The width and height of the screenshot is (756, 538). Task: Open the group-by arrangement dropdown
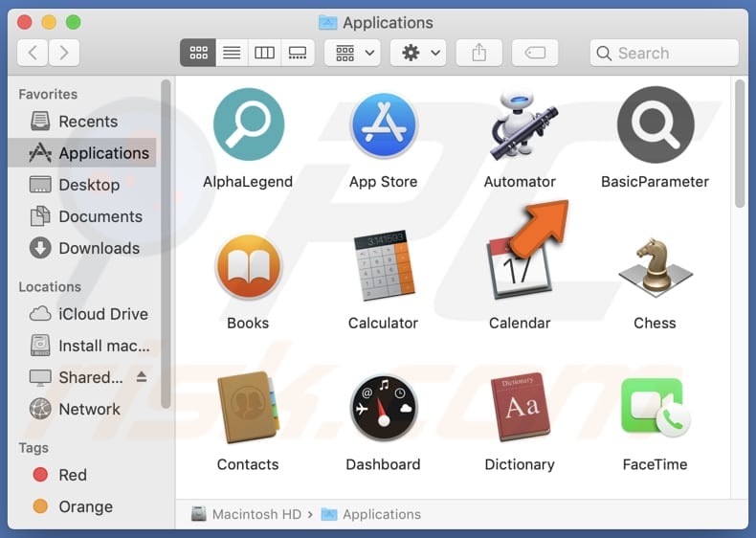point(353,53)
